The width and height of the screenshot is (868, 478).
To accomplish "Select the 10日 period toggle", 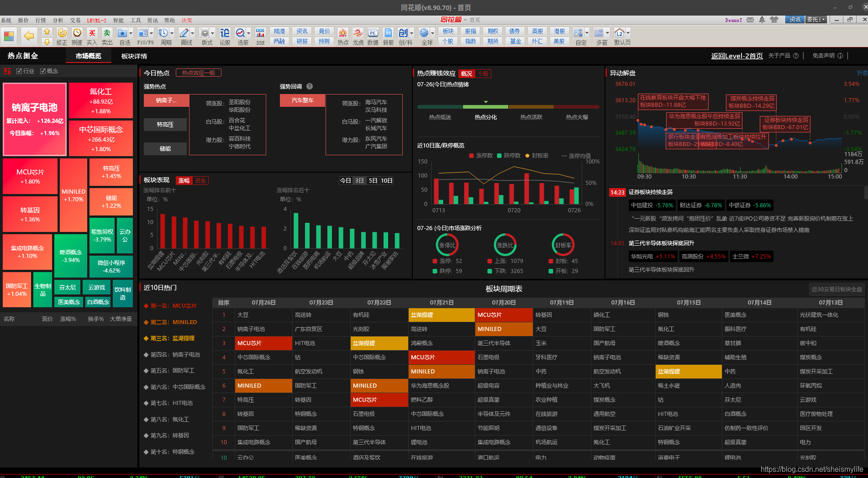I will pyautogui.click(x=387, y=181).
